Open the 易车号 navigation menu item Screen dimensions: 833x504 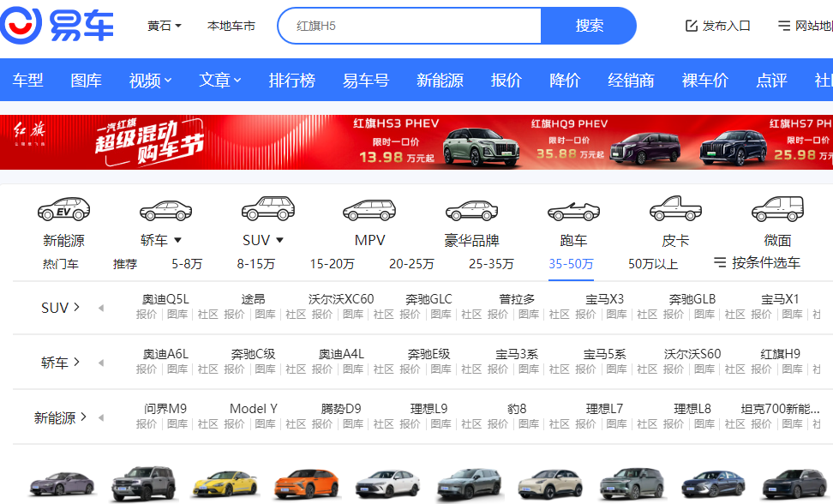(365, 81)
